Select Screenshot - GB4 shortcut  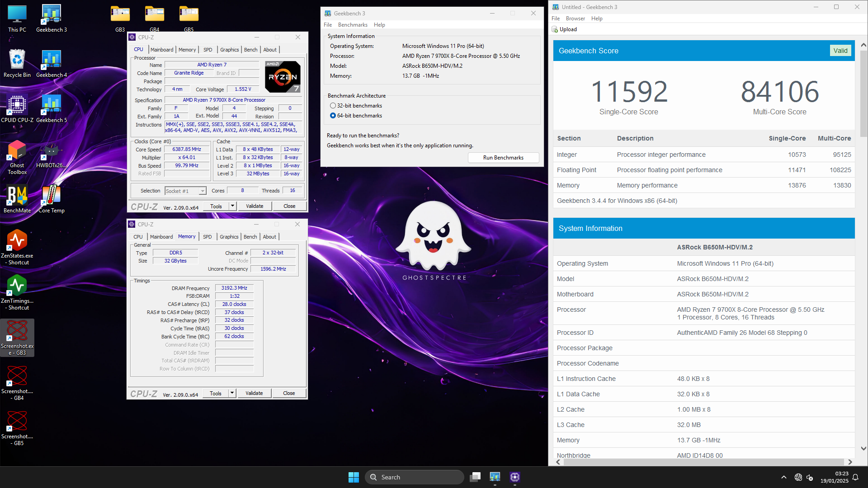tap(17, 383)
